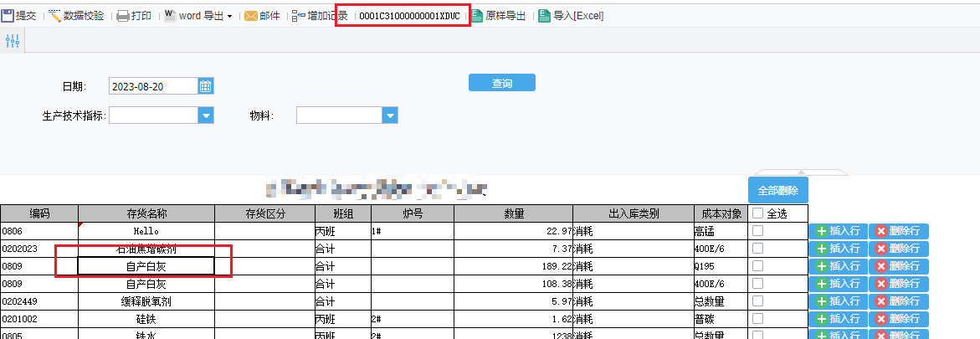
Task: Click record ID 0001C31000000001XDUC
Action: point(409,16)
